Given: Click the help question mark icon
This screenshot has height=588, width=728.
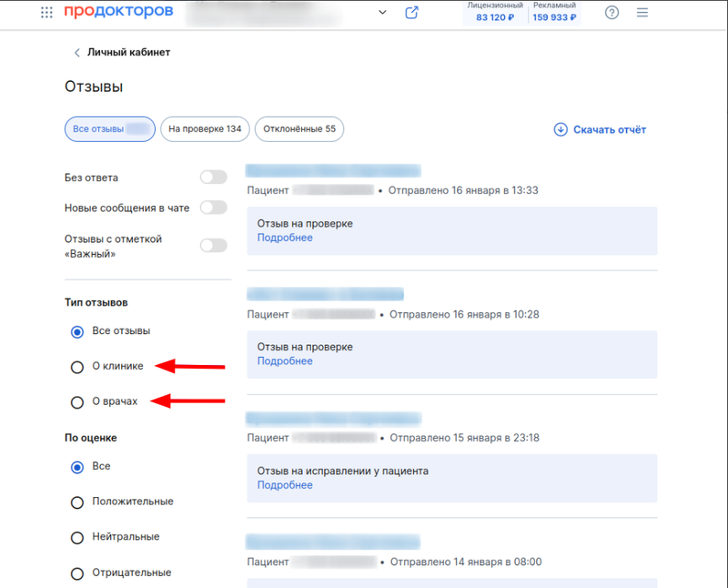Looking at the screenshot, I should tap(612, 13).
